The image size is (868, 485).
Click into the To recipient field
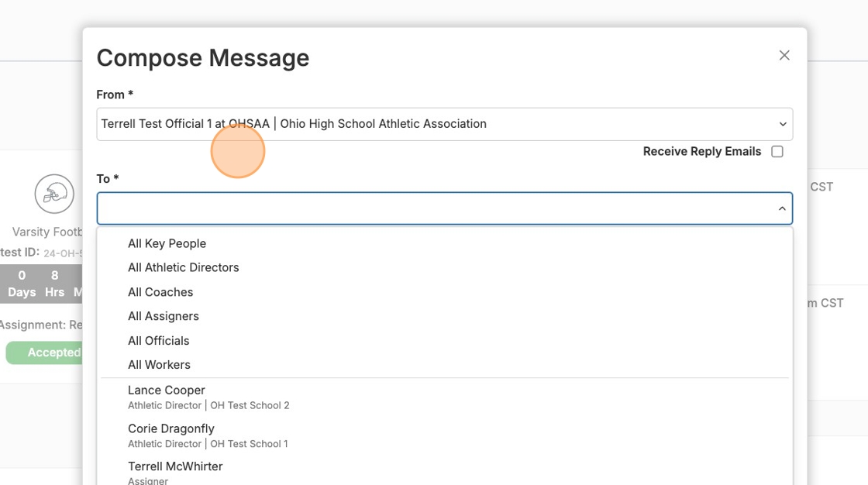click(434, 208)
